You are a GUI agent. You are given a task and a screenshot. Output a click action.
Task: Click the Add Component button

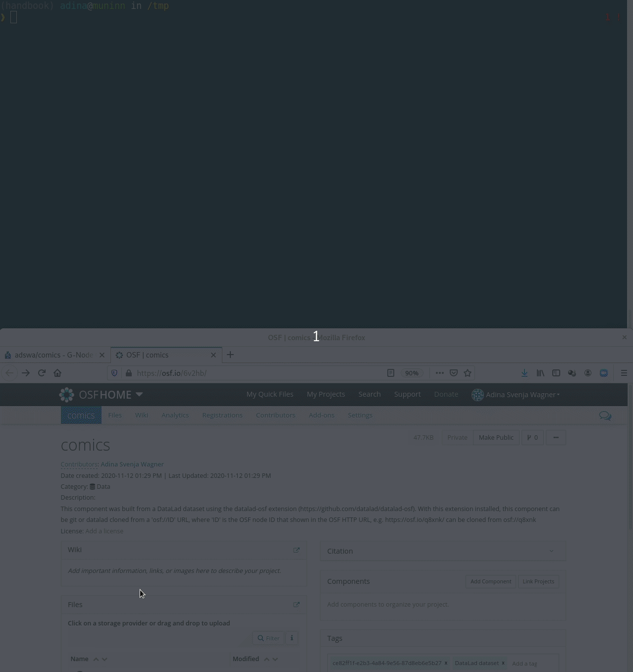tap(490, 581)
